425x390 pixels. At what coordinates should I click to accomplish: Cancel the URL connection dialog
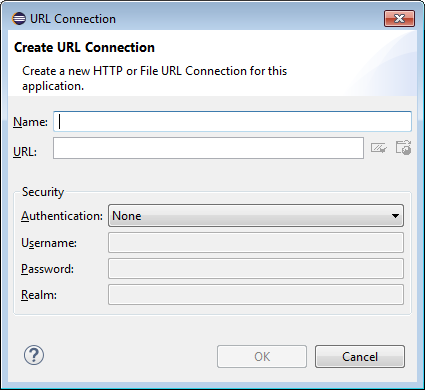tap(360, 357)
